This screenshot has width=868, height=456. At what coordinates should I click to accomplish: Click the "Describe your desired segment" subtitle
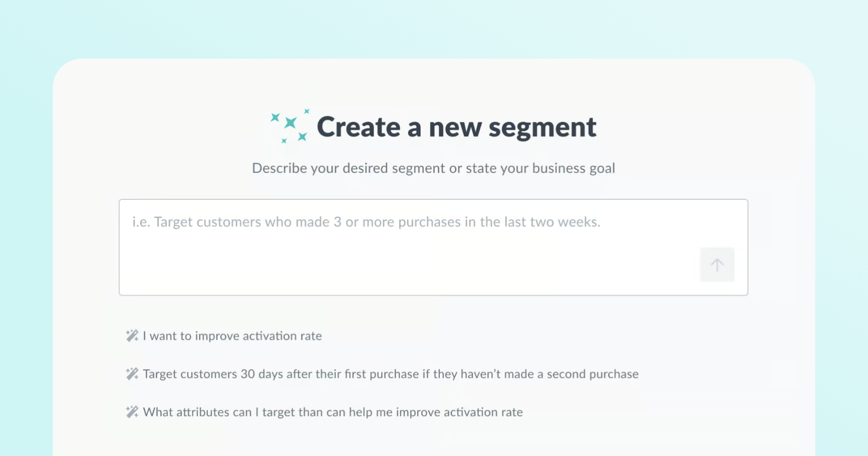[433, 168]
